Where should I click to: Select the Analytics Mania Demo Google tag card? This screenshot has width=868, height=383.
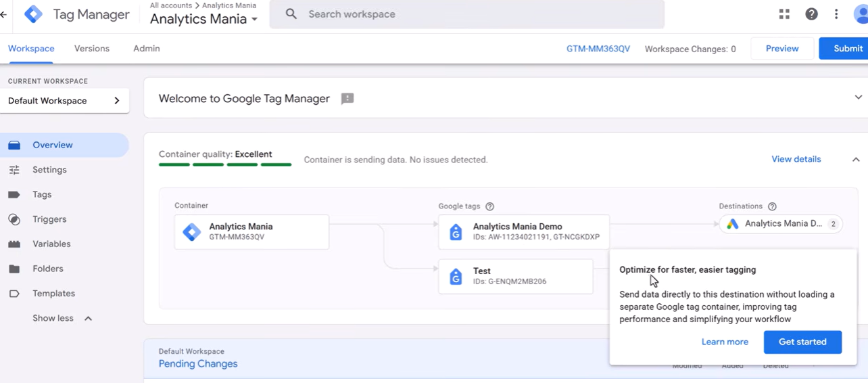[524, 232]
